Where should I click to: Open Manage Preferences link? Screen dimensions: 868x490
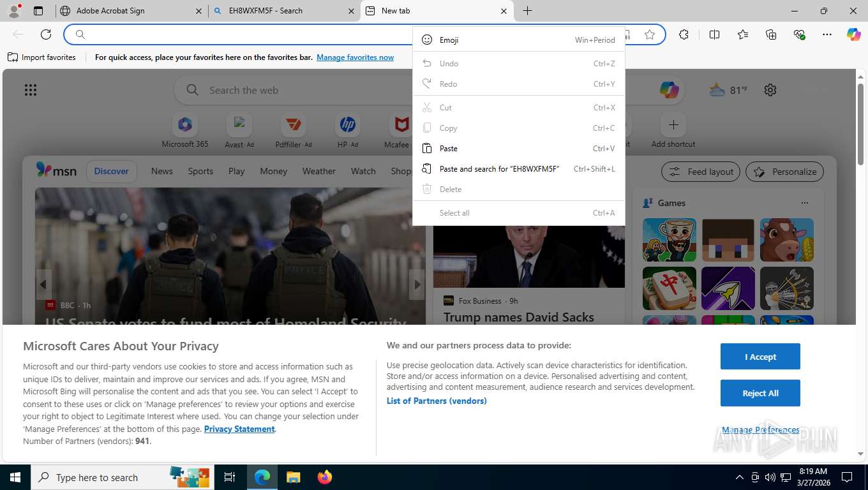pos(760,430)
